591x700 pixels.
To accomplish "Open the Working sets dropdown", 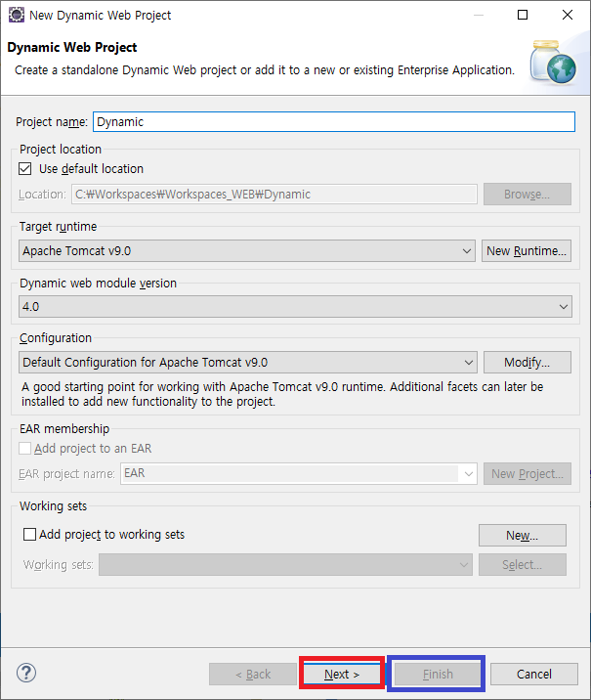I will click(285, 565).
